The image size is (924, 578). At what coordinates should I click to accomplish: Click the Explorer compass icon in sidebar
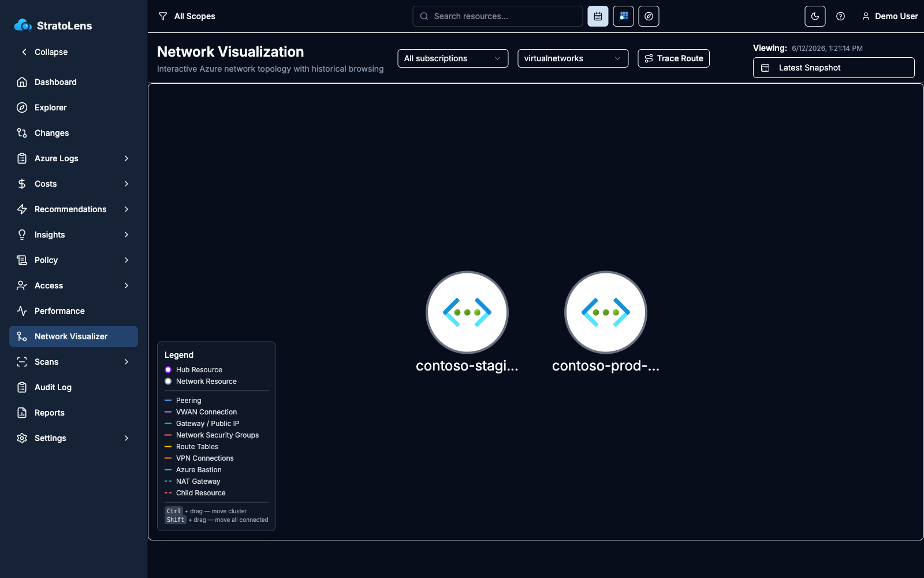(x=22, y=108)
